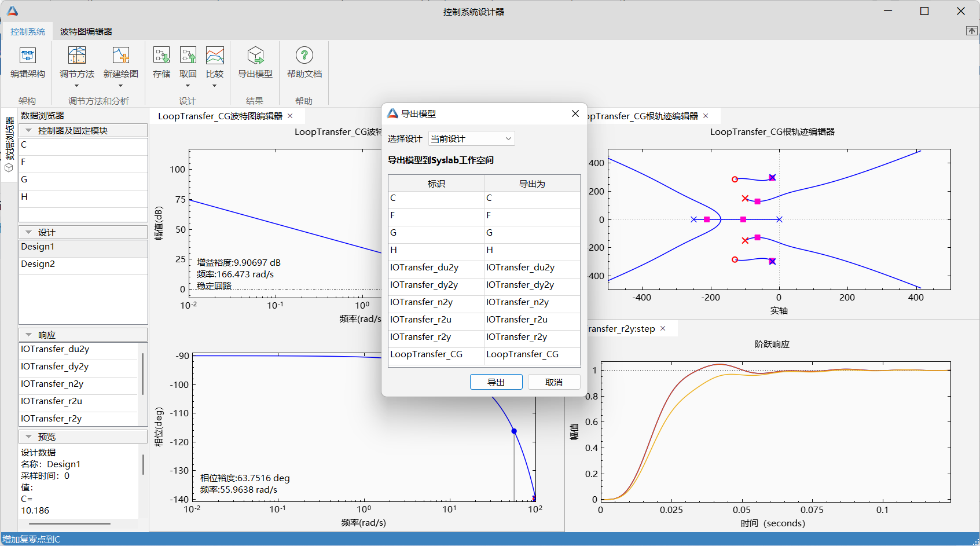The height and width of the screenshot is (546, 980).
Task: Select Design1 in the design list
Action: 83,248
